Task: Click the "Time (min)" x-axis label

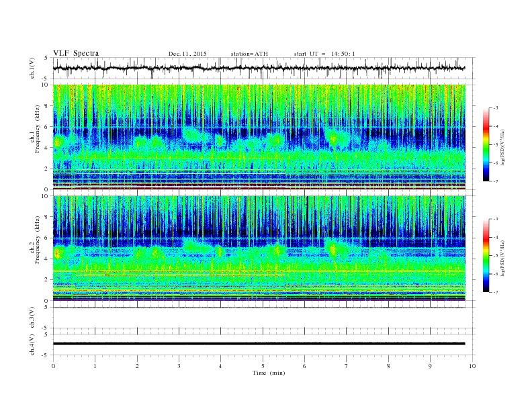Action: point(269,373)
